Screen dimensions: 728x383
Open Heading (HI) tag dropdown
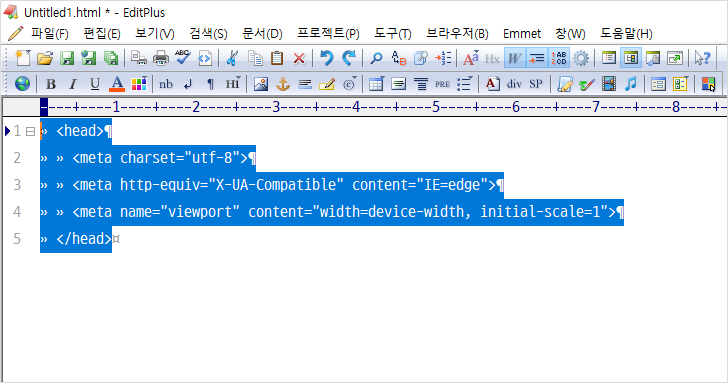(x=233, y=84)
